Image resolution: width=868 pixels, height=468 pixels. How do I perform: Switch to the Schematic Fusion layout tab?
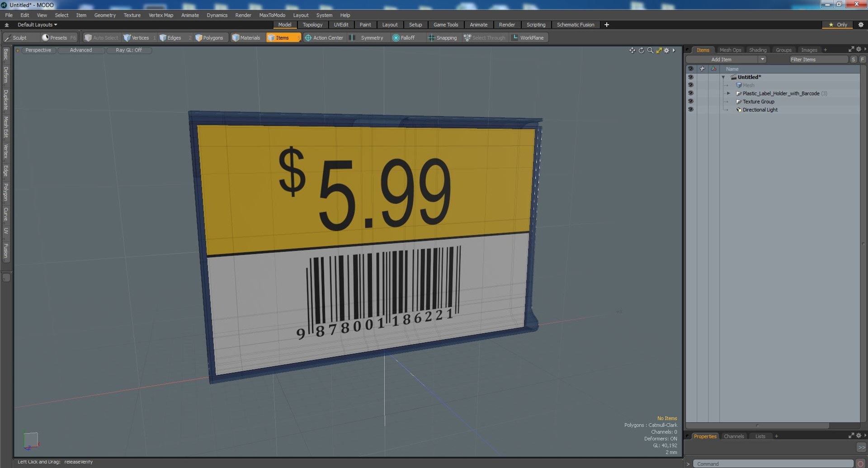coord(576,25)
